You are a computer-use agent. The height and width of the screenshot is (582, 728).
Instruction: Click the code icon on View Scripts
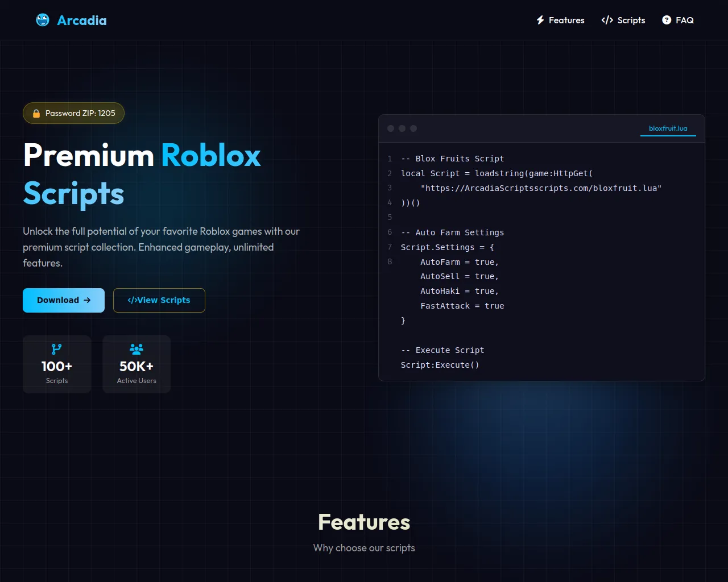(132, 300)
